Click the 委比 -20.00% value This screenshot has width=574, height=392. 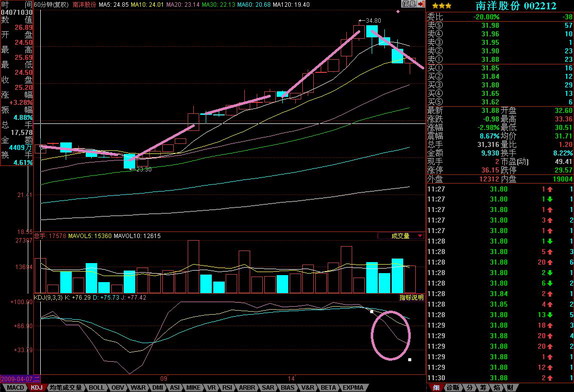coord(486,17)
